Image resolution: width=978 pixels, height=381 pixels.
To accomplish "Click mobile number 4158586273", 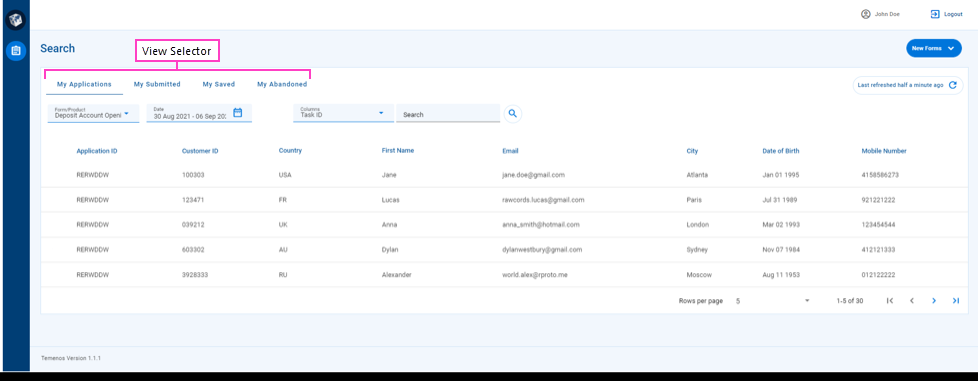I will (880, 175).
